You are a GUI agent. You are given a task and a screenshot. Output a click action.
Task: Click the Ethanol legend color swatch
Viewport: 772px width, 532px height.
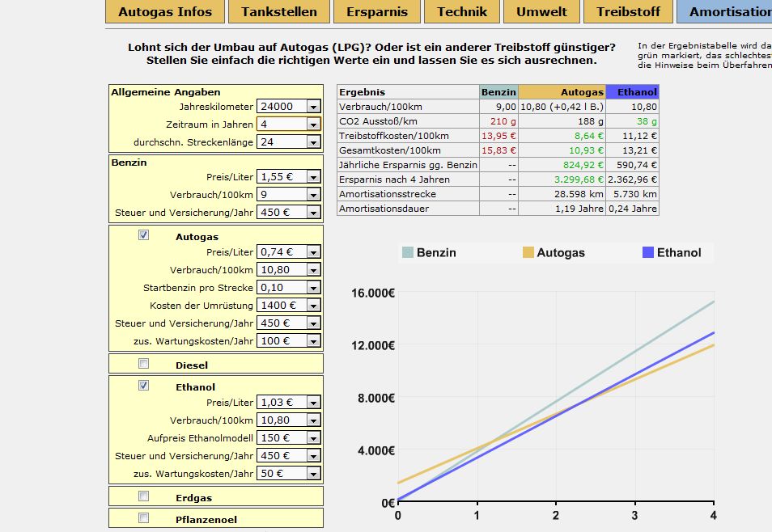pyautogui.click(x=648, y=252)
